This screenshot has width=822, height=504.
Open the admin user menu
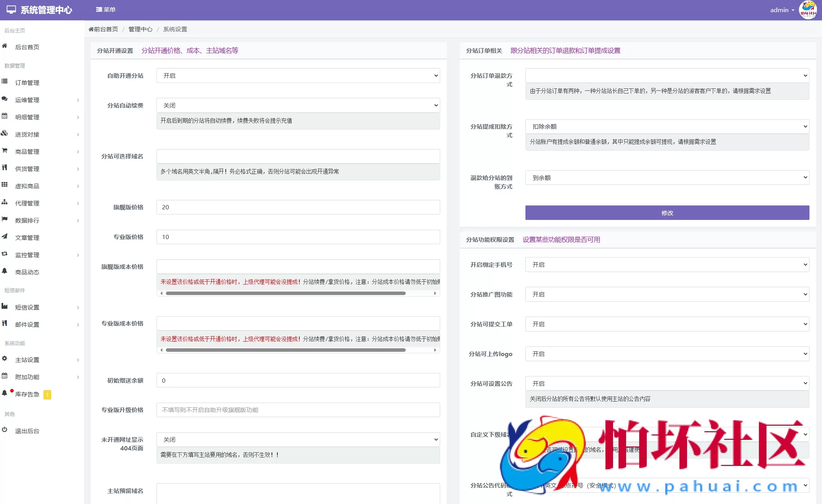click(x=781, y=10)
